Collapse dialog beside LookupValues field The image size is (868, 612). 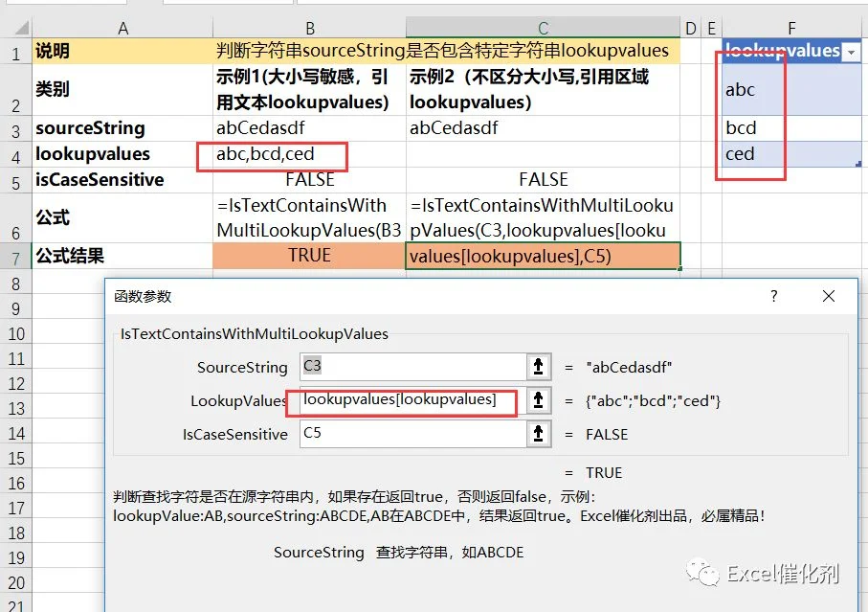pos(538,400)
